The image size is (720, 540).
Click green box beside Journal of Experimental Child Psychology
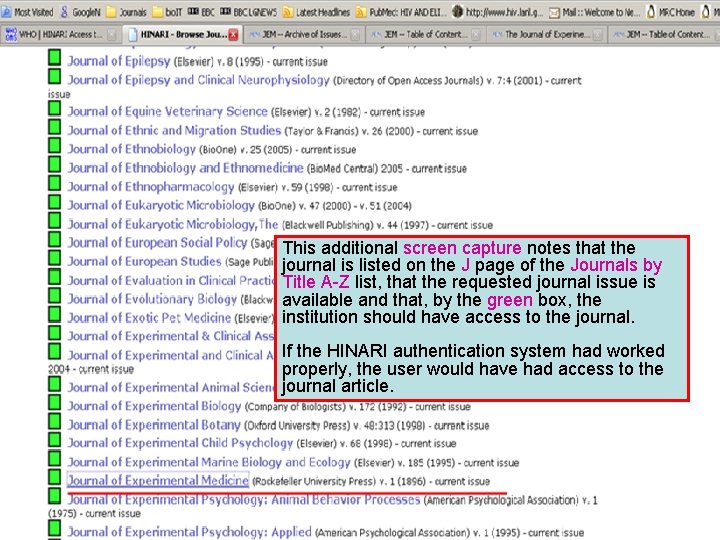(x=55, y=439)
